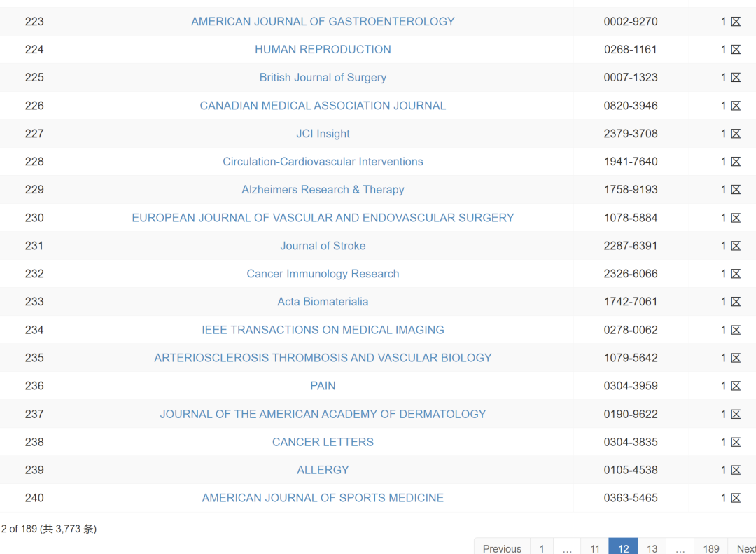756x554 pixels.
Task: Select ISSN 0278-0062 cell
Action: (x=631, y=330)
